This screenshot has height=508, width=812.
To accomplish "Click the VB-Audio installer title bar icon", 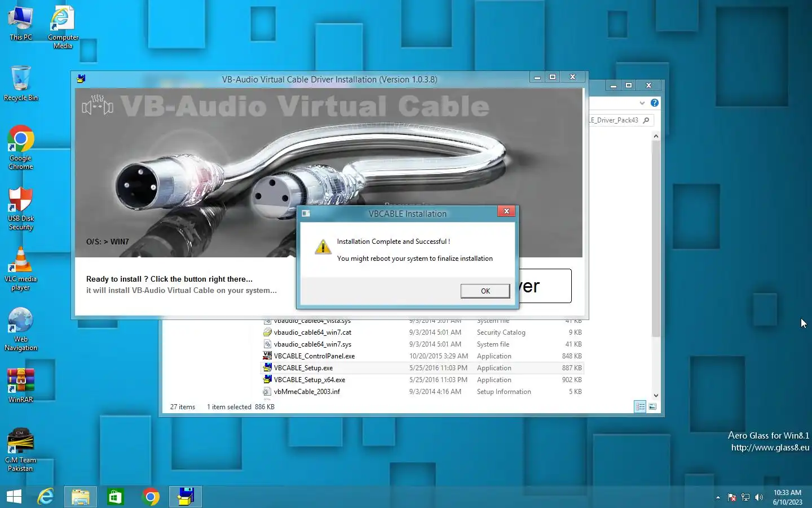I will tap(82, 79).
